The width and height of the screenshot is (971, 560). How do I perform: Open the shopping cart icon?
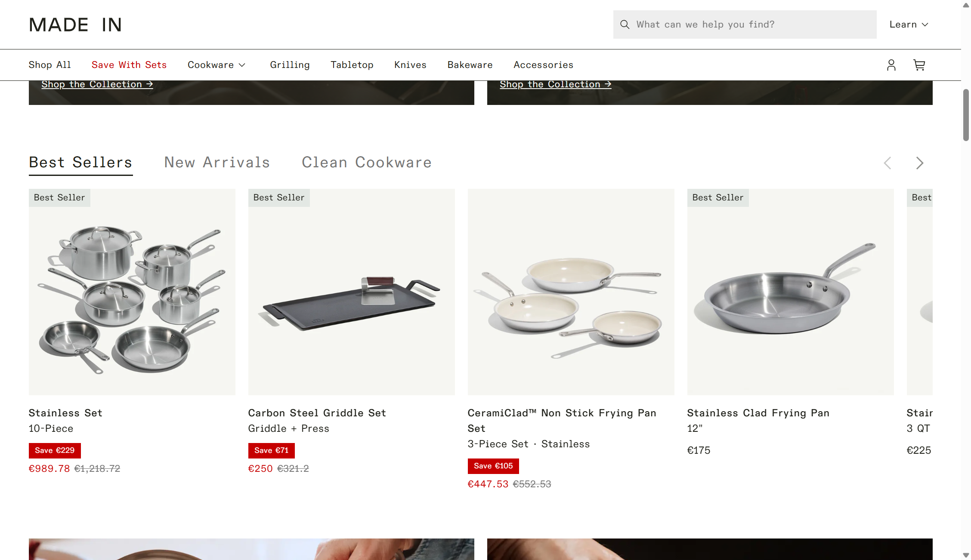pos(919,65)
